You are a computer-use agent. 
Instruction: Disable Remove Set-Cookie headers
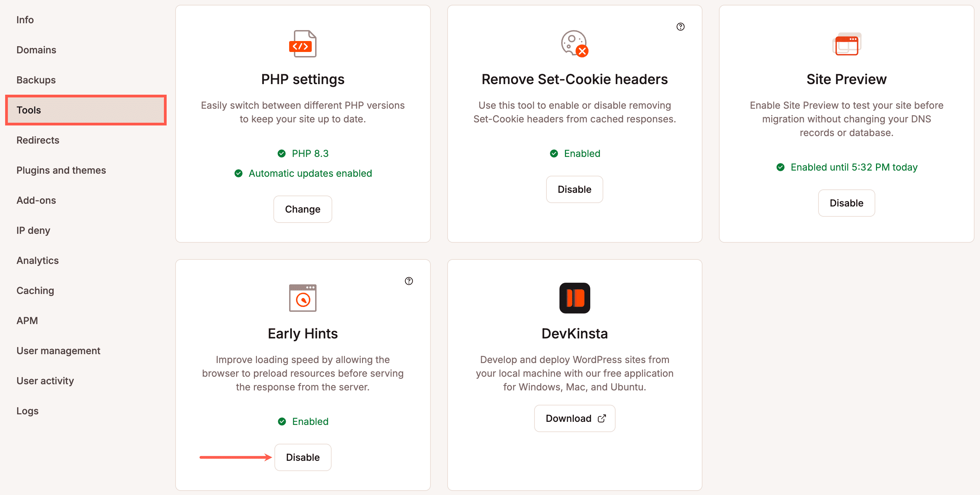pyautogui.click(x=574, y=189)
